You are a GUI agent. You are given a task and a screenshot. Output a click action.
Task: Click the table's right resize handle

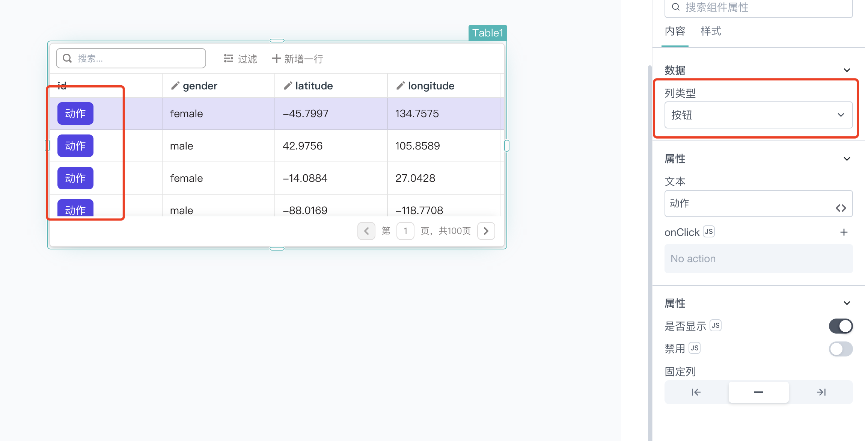507,146
